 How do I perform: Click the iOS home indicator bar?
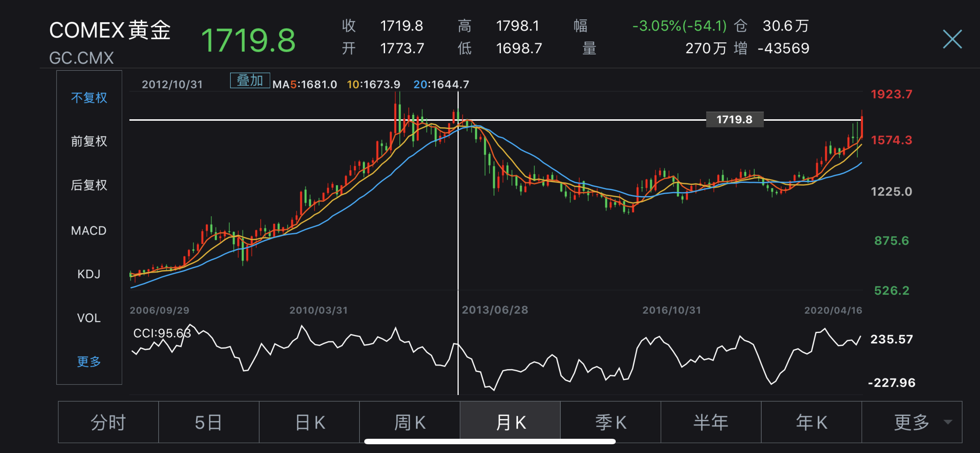pyautogui.click(x=490, y=442)
